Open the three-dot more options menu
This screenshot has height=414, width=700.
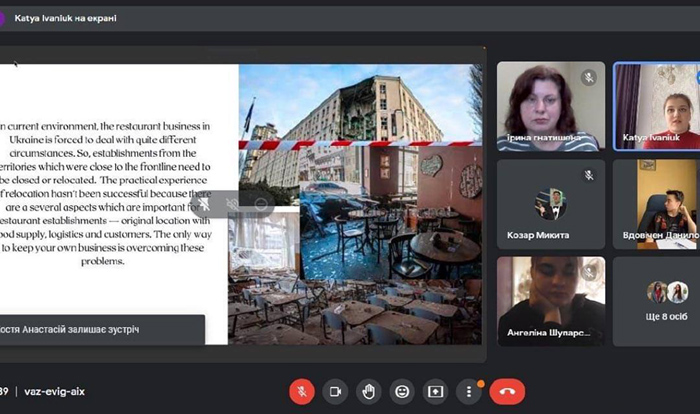point(468,392)
